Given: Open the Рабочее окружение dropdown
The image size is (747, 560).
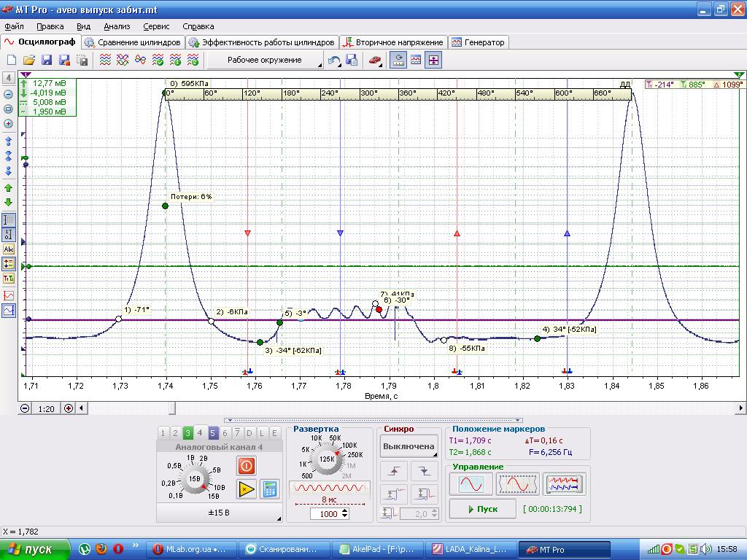Looking at the screenshot, I should tap(265, 60).
